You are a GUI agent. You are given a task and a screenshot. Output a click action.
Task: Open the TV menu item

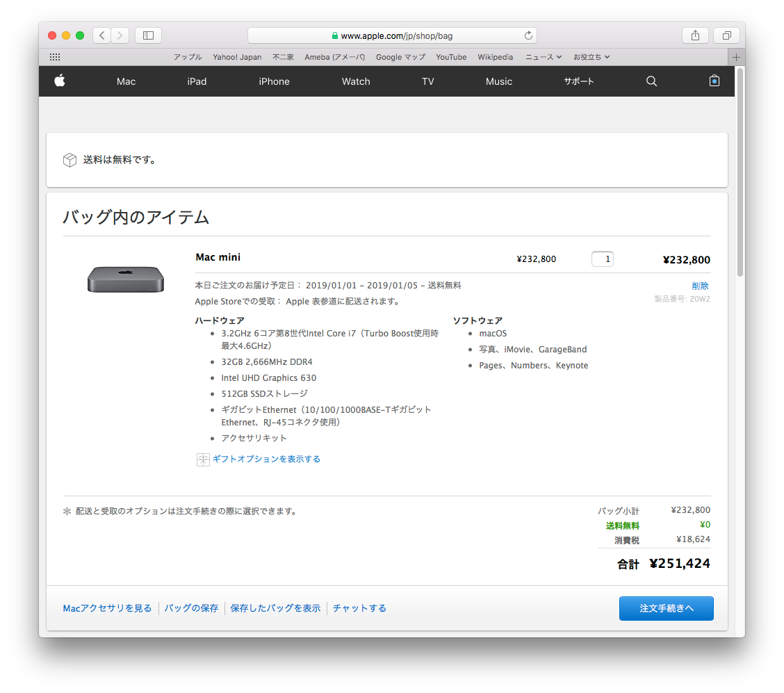click(428, 81)
